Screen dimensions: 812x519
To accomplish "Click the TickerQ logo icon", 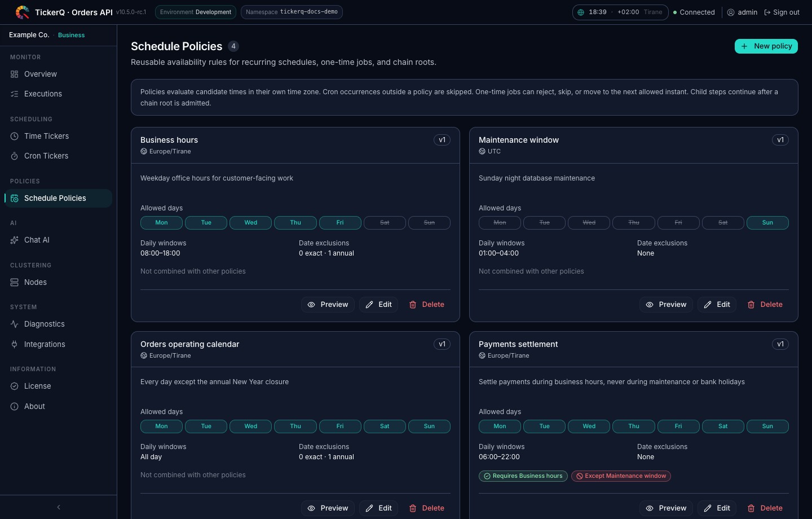I will pos(23,12).
